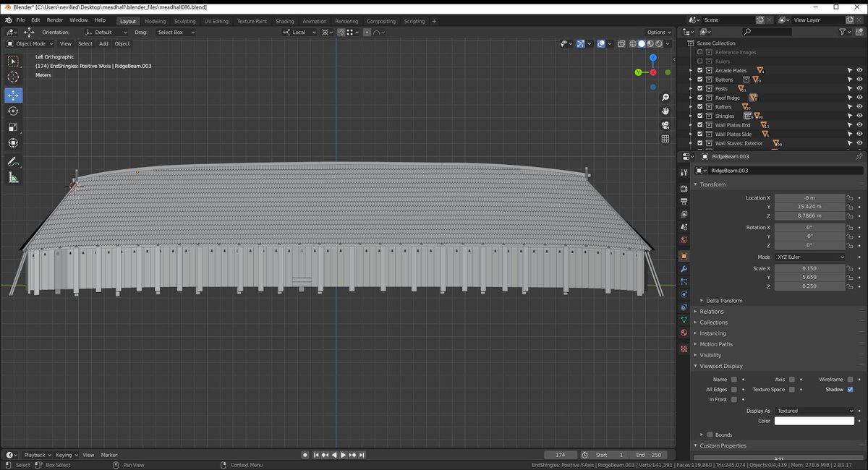The image size is (868, 470).
Task: Open the Object properties orange square tab
Action: (684, 255)
